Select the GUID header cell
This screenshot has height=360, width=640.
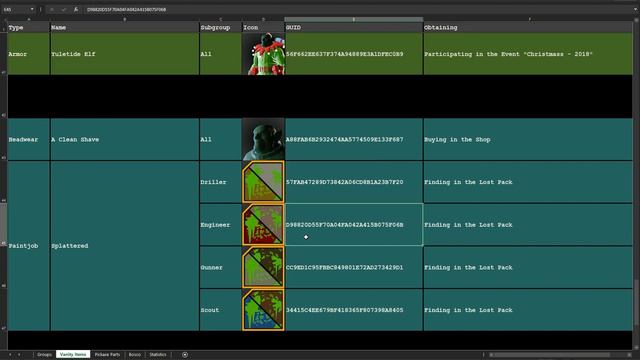tap(354, 27)
